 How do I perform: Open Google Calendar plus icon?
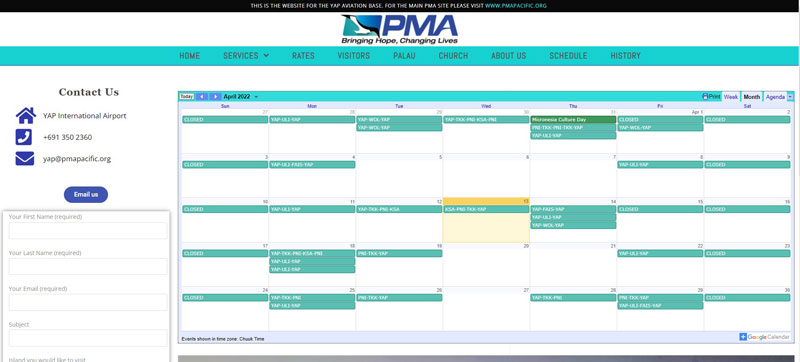[x=743, y=337]
